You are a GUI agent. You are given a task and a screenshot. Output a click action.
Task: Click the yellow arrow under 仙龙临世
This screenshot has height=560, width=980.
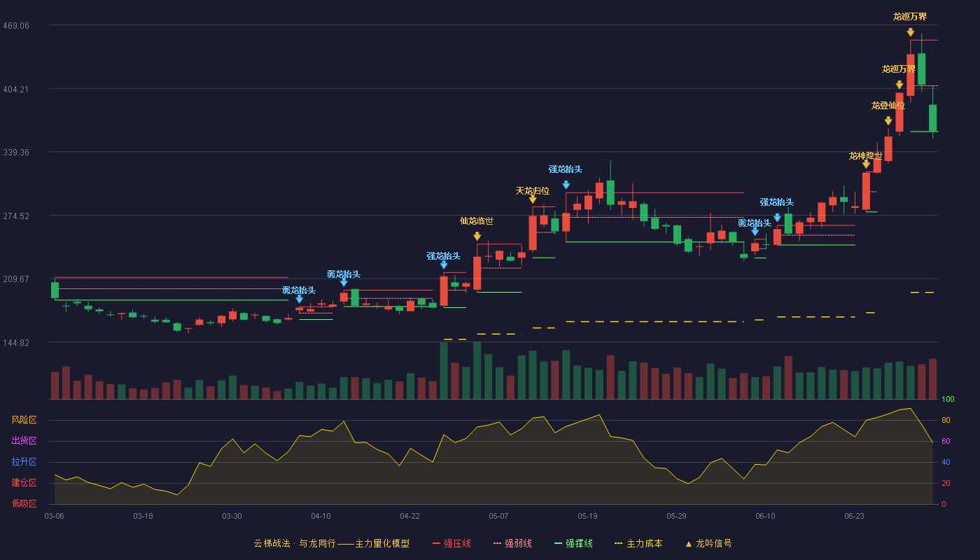click(477, 237)
